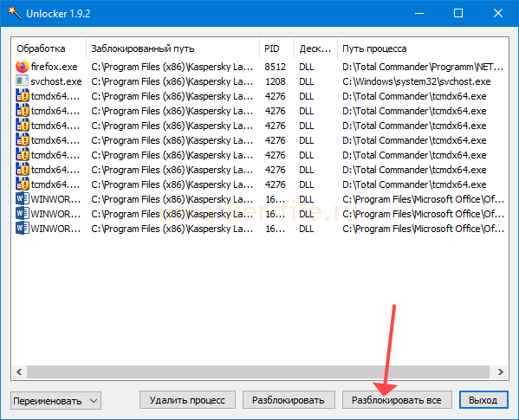The image size is (519, 420).
Task: Select the first tcmdx64 floppy icon row
Action: tap(23, 96)
